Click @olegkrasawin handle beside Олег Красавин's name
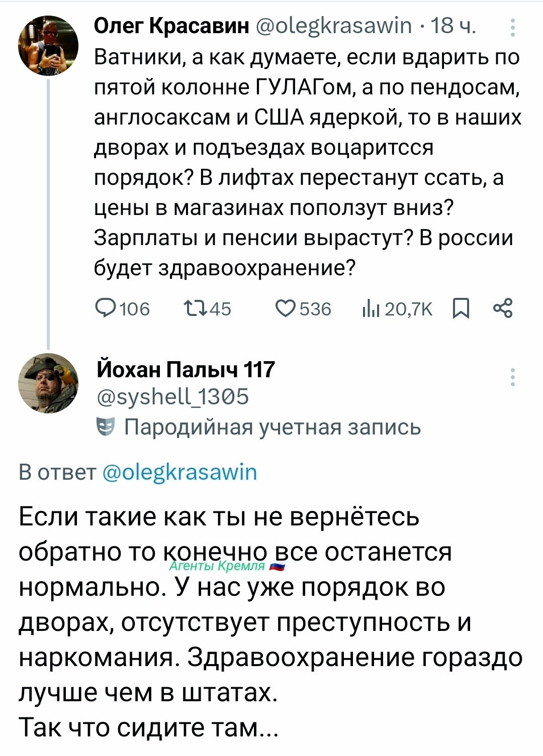The image size is (543, 756). 333,25
